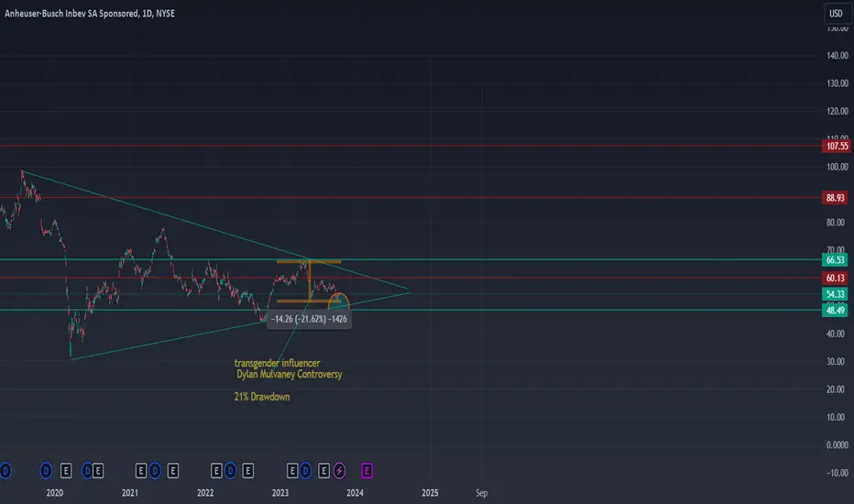Click the 60.13 red price label
The height and width of the screenshot is (504, 854).
(836, 278)
